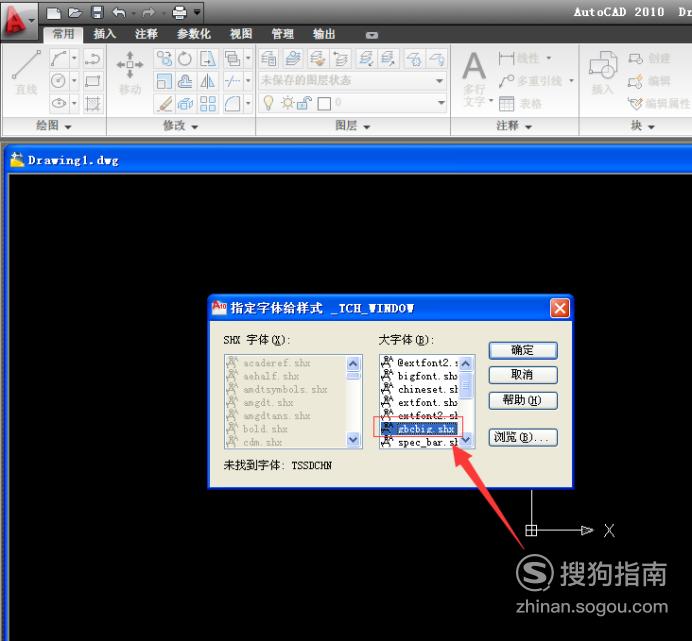The height and width of the screenshot is (641, 692).
Task: Select the hatch tool in 绘图 panel
Action: pos(93,104)
